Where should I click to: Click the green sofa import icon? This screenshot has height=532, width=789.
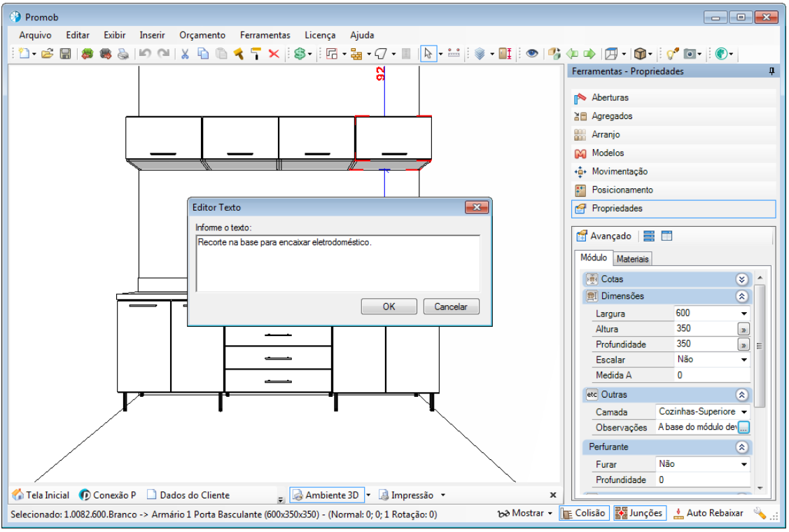coord(88,53)
